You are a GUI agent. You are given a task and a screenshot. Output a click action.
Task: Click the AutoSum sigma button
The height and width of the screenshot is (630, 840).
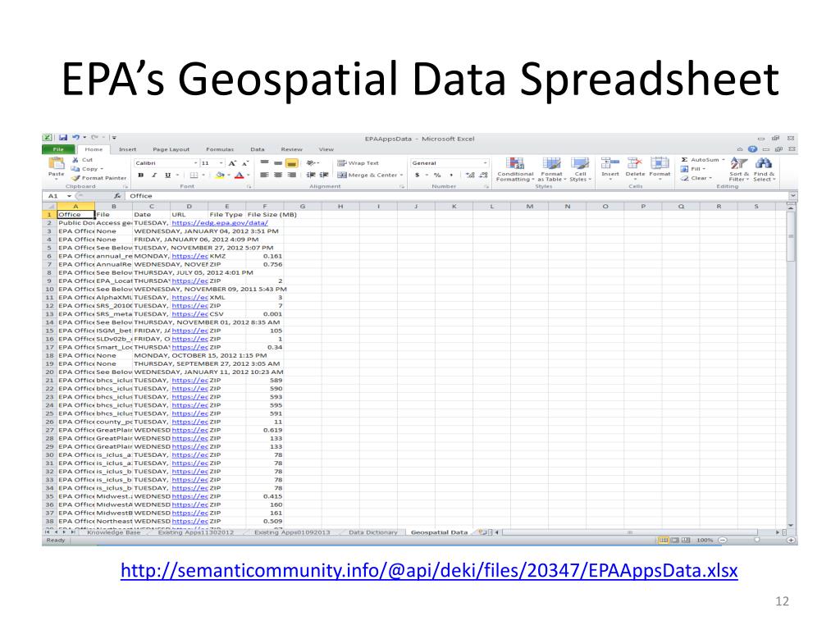702,160
